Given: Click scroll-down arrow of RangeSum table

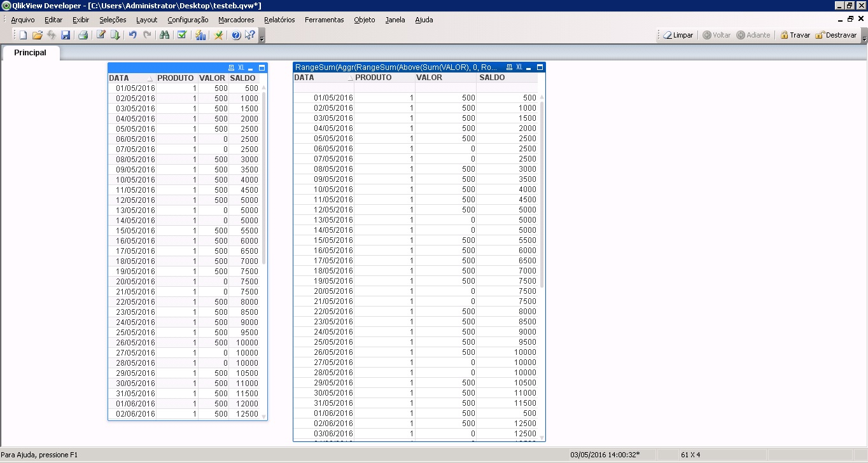Looking at the screenshot, I should (x=542, y=438).
